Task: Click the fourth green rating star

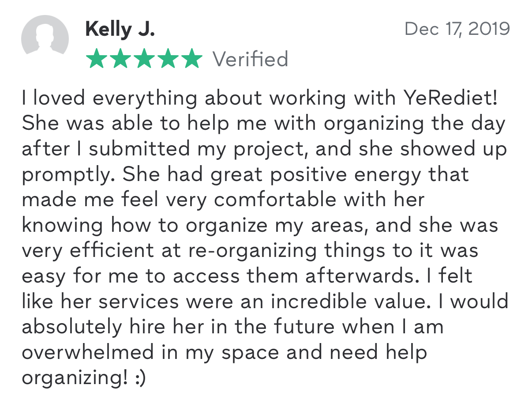Action: 168,60
